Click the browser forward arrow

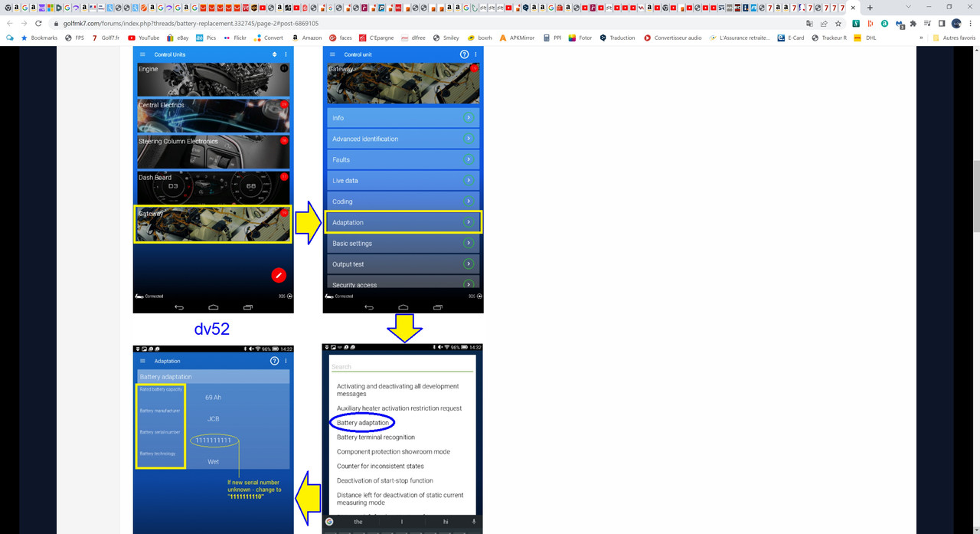[24, 23]
